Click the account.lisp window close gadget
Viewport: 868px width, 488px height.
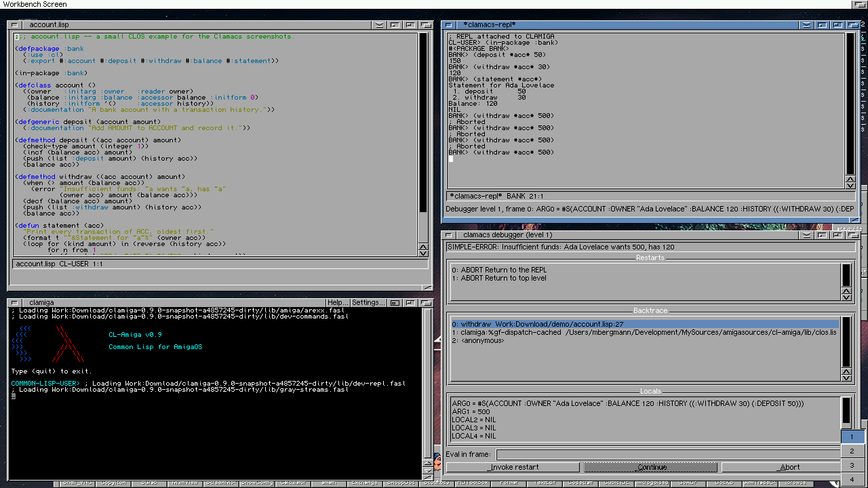pos(15,25)
